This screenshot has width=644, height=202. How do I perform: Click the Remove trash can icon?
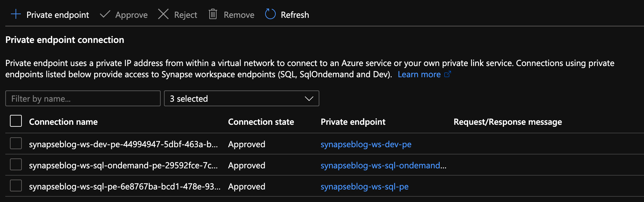click(213, 14)
